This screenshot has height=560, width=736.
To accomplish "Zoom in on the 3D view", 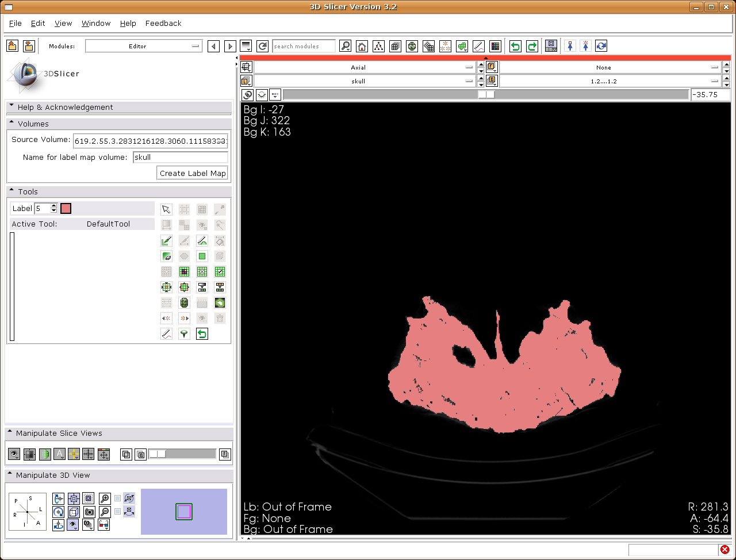I will (x=105, y=498).
